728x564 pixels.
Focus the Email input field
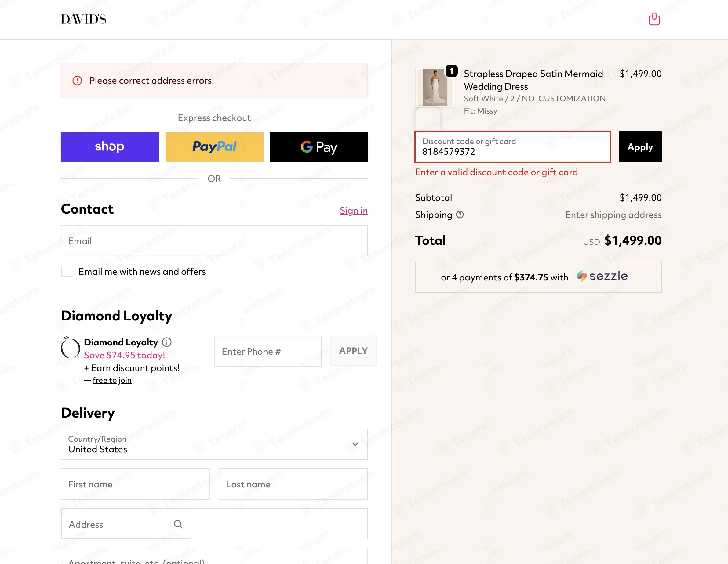coord(214,241)
